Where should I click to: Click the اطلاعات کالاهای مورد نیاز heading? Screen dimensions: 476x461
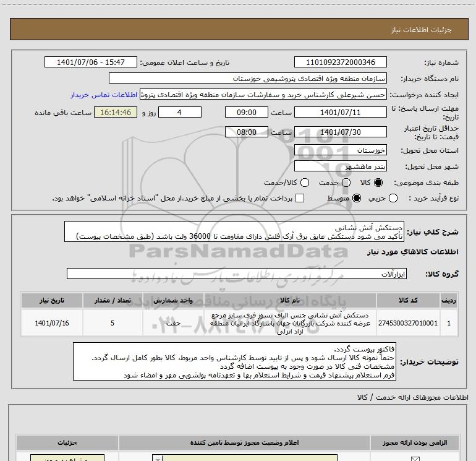click(412, 252)
